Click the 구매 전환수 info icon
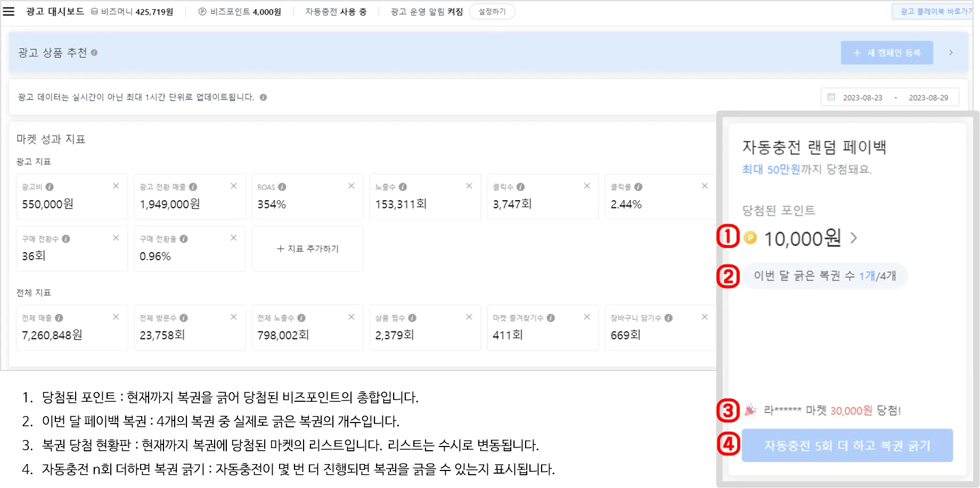The image size is (980, 488). (66, 239)
